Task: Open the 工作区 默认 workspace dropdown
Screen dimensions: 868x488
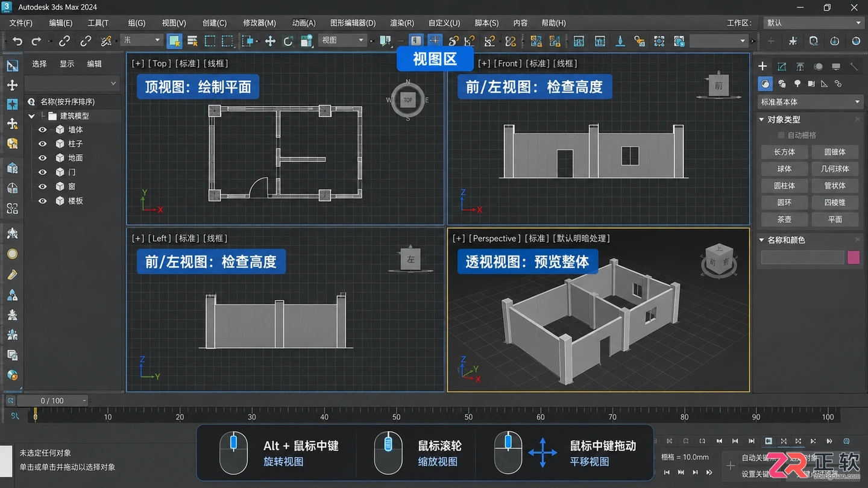Action: coord(813,23)
